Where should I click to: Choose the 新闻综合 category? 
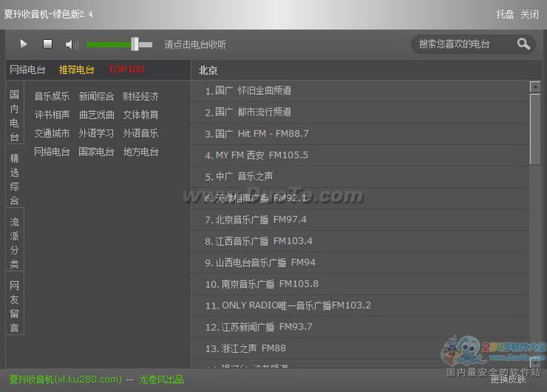[x=96, y=96]
